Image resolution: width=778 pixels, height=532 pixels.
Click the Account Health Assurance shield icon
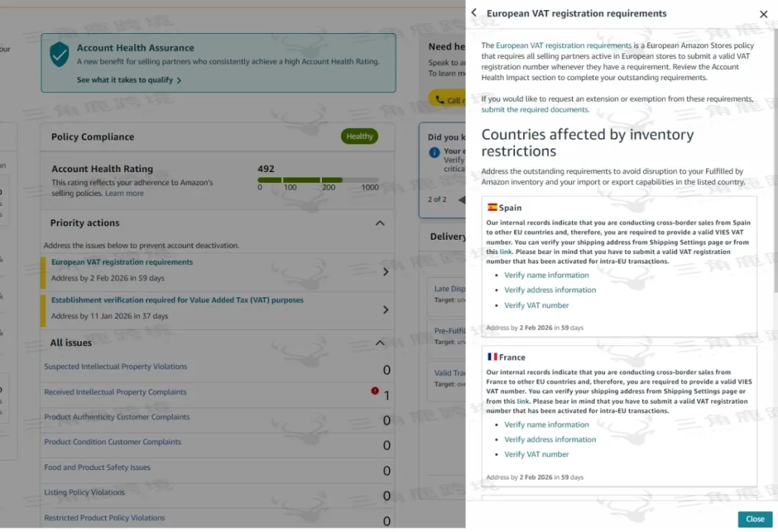pos(59,54)
